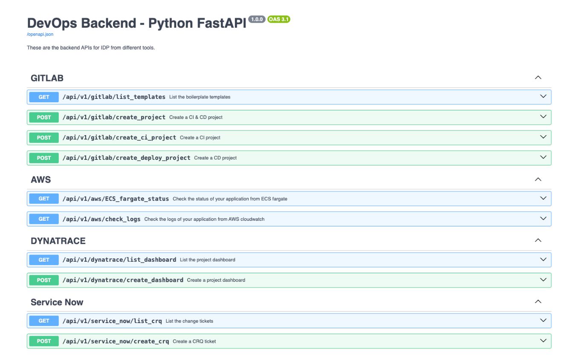
Task: Collapse the AWS section chevron
Action: point(538,179)
